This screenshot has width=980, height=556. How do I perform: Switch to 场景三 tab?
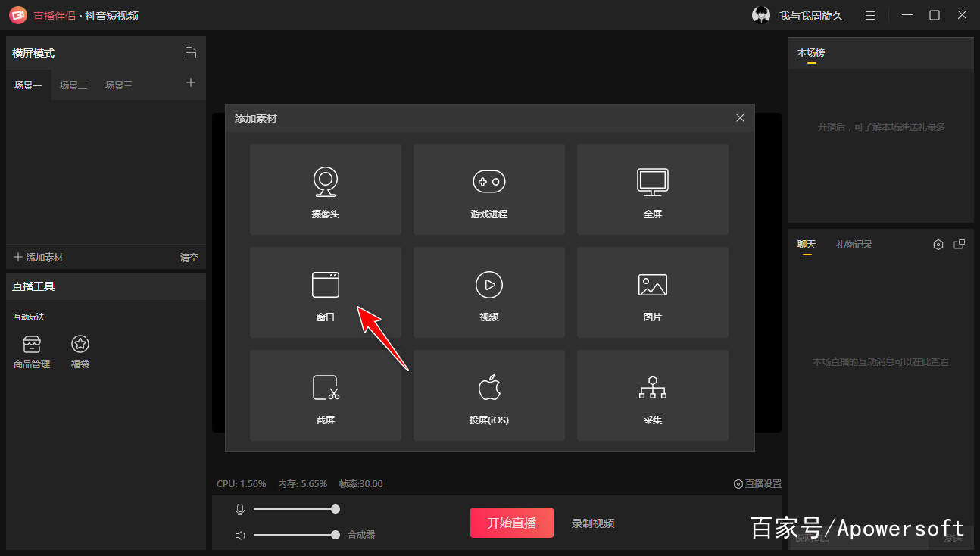[x=119, y=85]
